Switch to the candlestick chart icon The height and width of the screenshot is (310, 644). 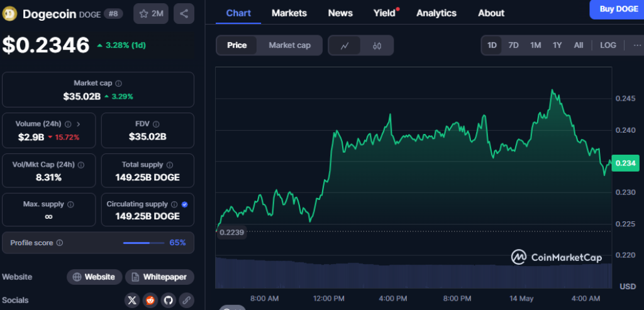pyautogui.click(x=377, y=45)
